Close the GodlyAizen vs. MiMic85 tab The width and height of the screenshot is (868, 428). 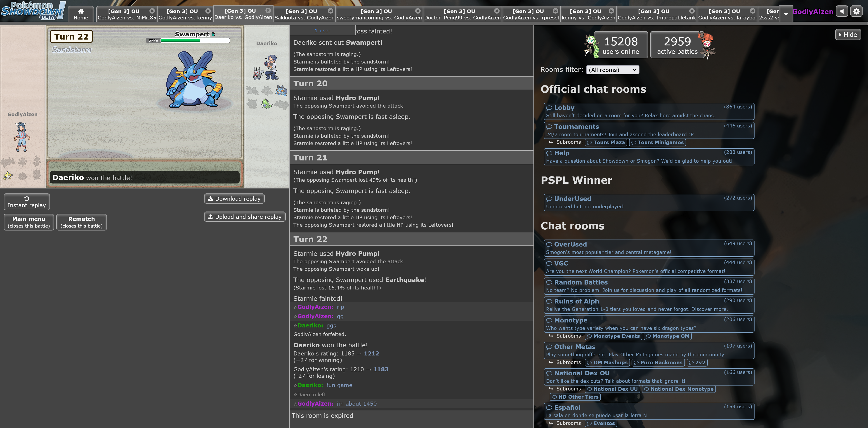click(x=152, y=11)
